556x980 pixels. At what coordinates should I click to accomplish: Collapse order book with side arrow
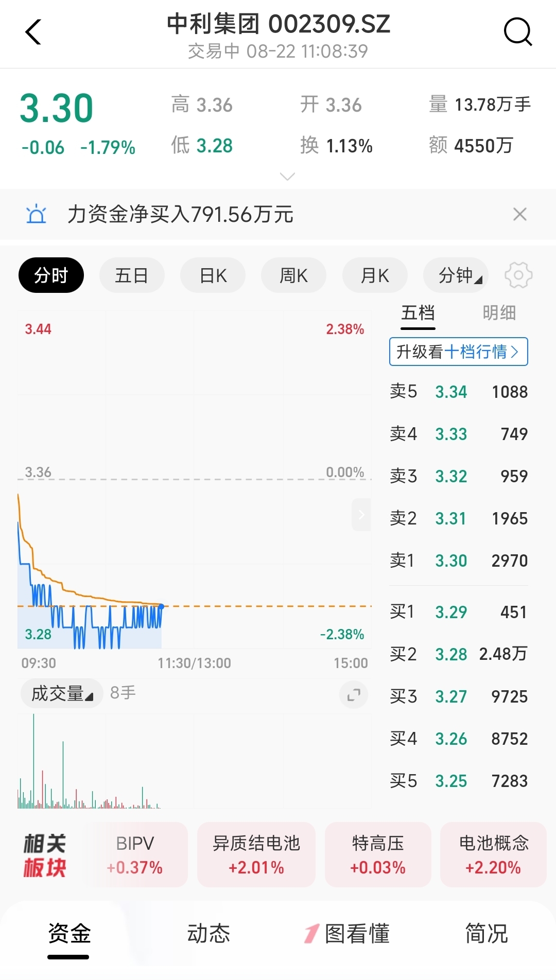(361, 515)
